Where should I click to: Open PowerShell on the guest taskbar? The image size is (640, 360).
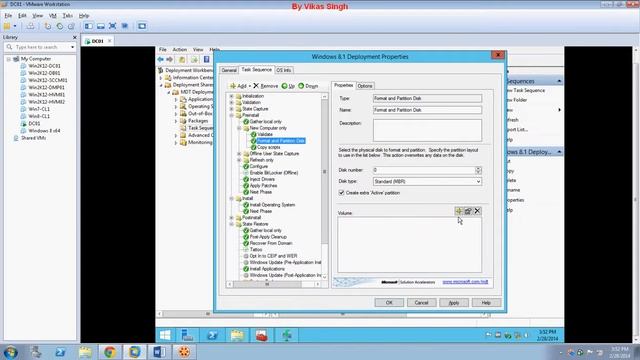[x=212, y=336]
